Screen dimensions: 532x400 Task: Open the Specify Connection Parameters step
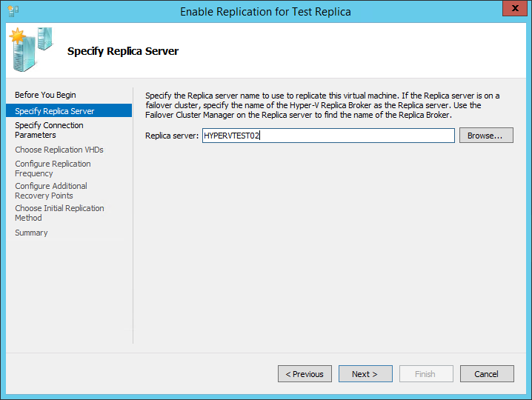pyautogui.click(x=49, y=130)
